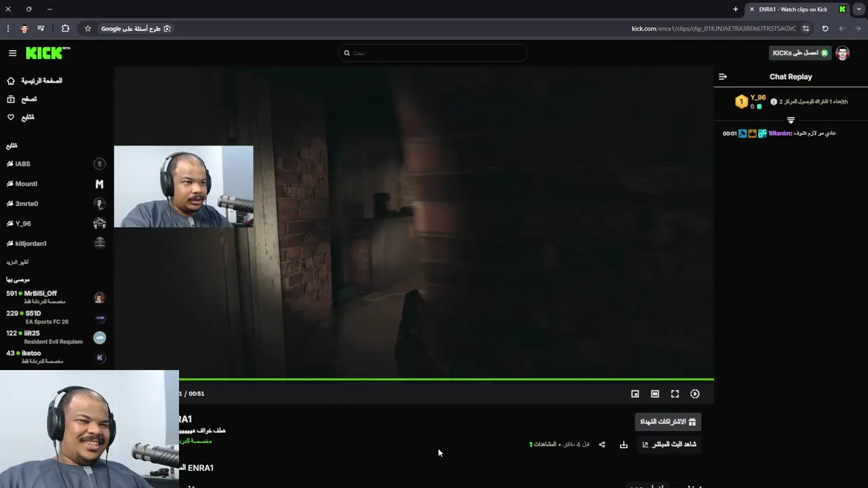
Task: Open the media control toolbar icon
Action: (41, 28)
